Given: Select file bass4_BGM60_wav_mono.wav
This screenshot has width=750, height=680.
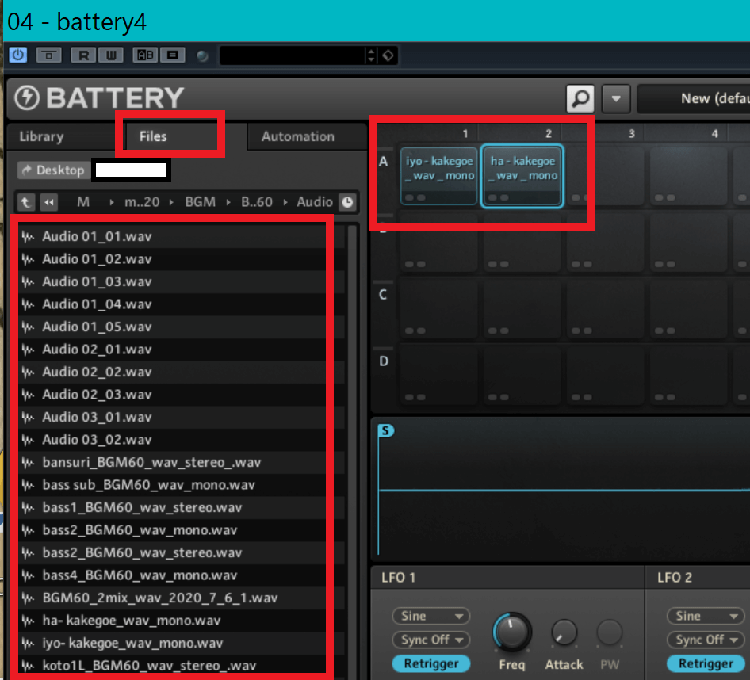Looking at the screenshot, I should [182, 575].
